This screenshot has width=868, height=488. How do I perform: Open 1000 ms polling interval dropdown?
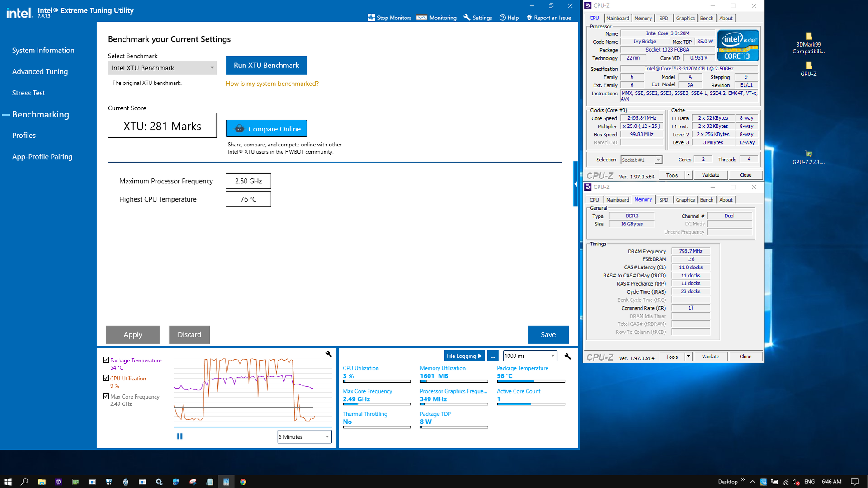530,356
